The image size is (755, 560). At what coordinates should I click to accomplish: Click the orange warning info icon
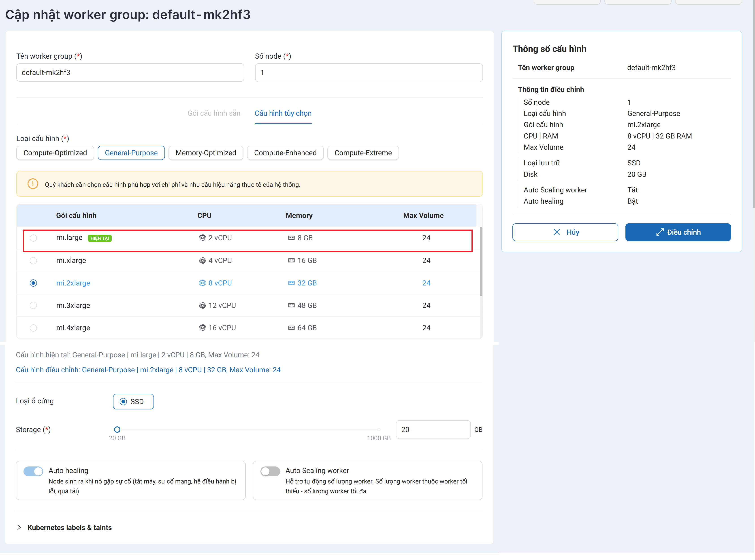point(33,184)
